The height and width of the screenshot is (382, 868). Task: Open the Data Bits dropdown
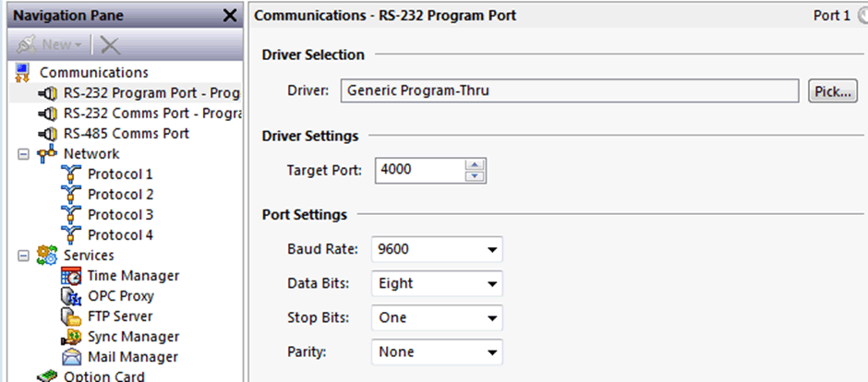click(x=437, y=283)
